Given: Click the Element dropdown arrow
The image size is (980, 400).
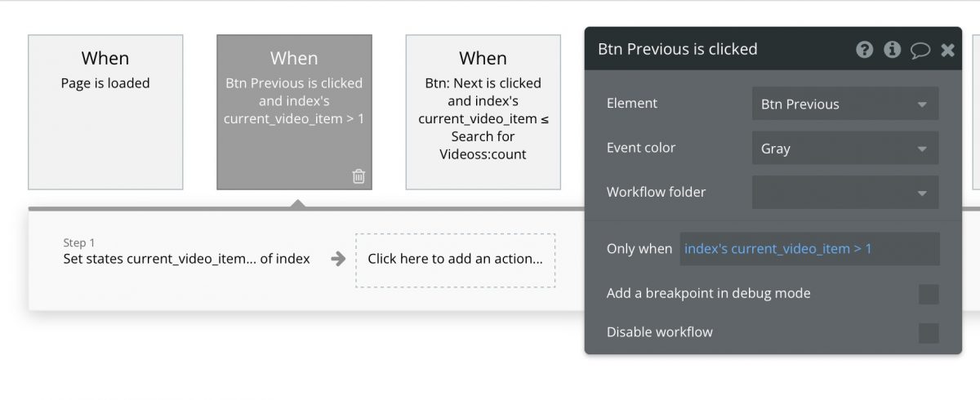Looking at the screenshot, I should (x=922, y=105).
